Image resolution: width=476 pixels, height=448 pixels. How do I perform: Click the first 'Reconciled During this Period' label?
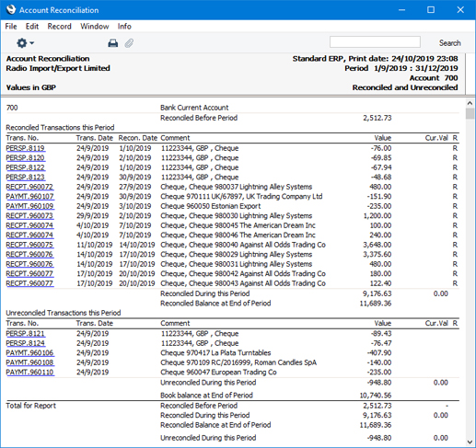coord(204,293)
